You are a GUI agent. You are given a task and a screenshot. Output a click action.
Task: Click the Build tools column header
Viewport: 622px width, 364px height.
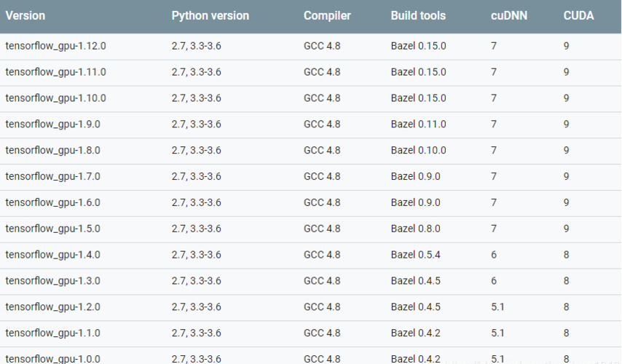418,16
